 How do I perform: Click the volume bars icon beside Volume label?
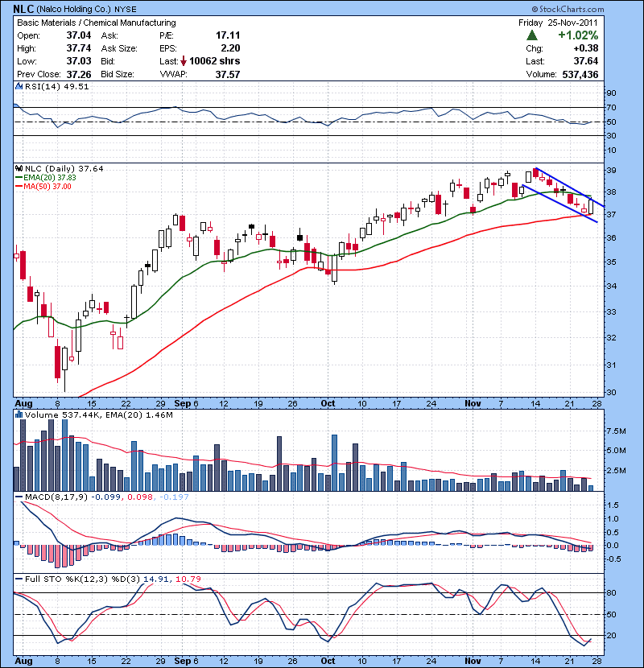(19, 414)
